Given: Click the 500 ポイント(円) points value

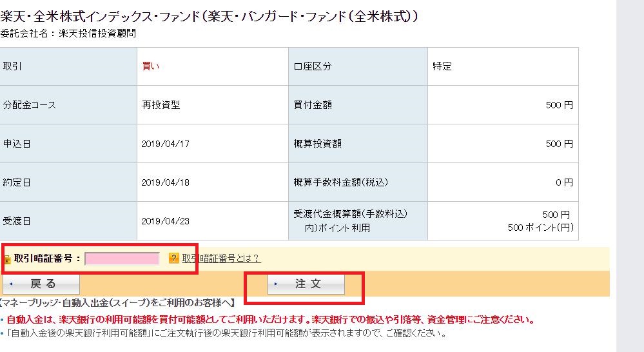Looking at the screenshot, I should tap(540, 228).
